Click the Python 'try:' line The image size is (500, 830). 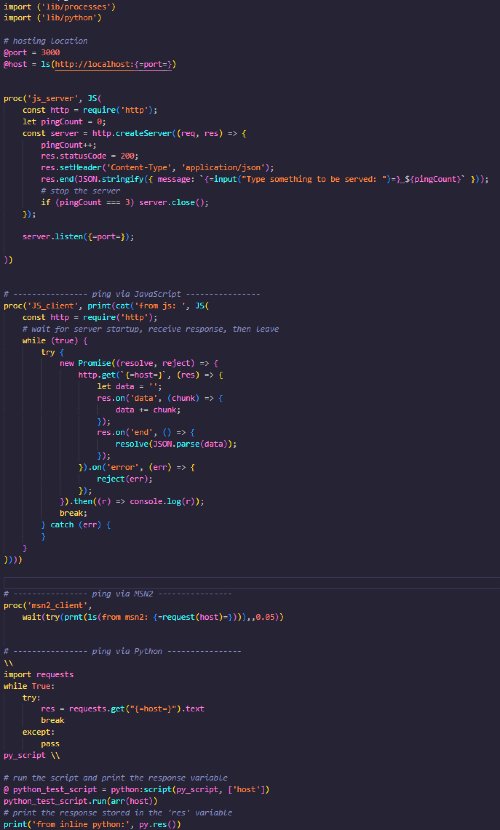[x=32, y=698]
